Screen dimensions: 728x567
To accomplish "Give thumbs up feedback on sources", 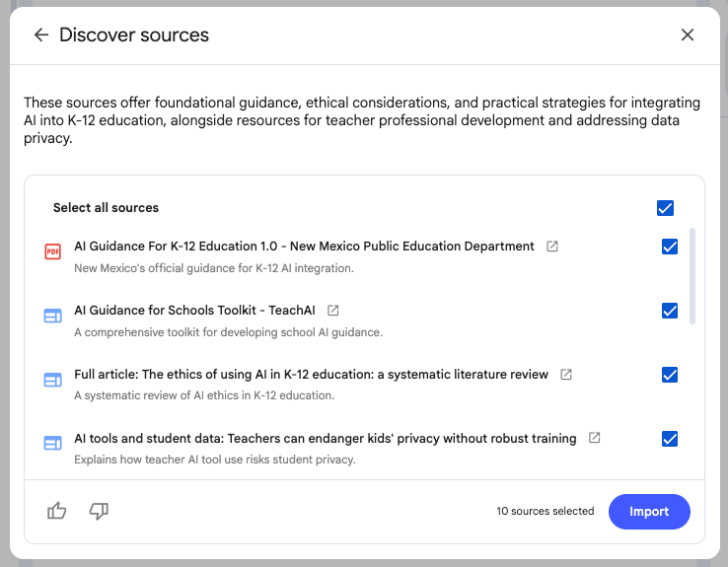I will coord(56,511).
